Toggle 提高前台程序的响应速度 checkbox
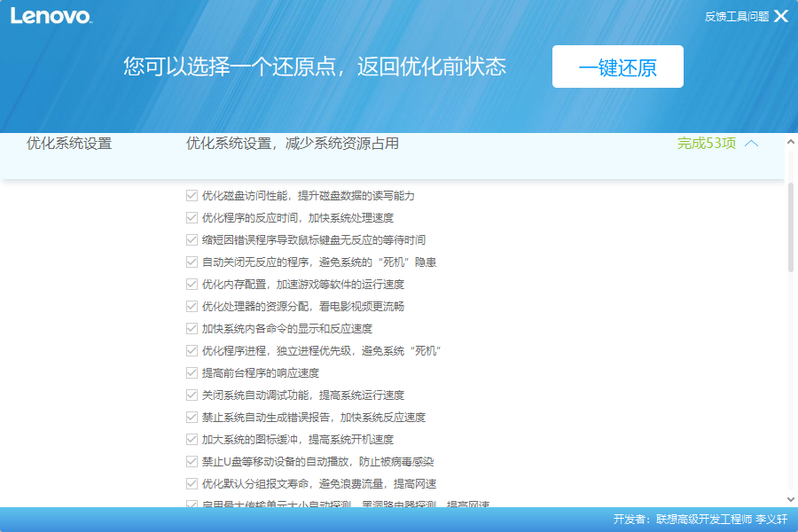This screenshot has width=798, height=532. pos(190,372)
